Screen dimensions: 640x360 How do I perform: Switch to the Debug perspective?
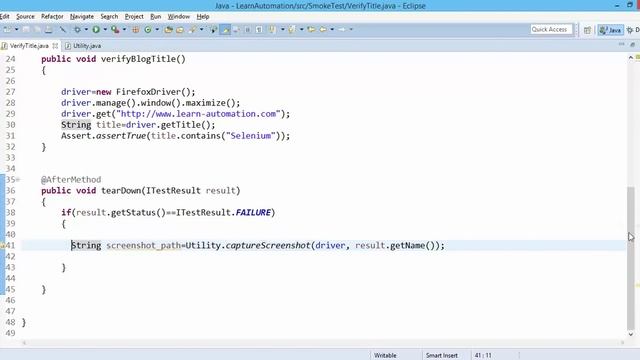pyautogui.click(x=633, y=30)
